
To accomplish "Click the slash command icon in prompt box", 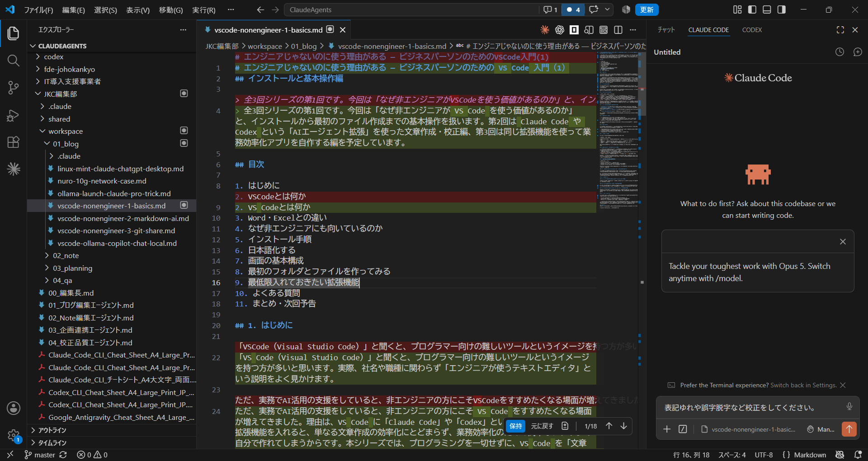I will [x=683, y=429].
